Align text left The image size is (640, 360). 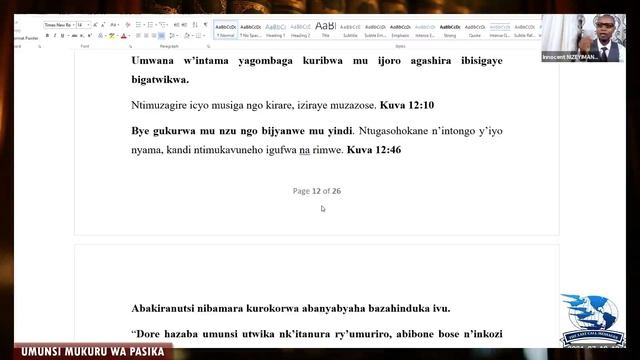[138, 36]
